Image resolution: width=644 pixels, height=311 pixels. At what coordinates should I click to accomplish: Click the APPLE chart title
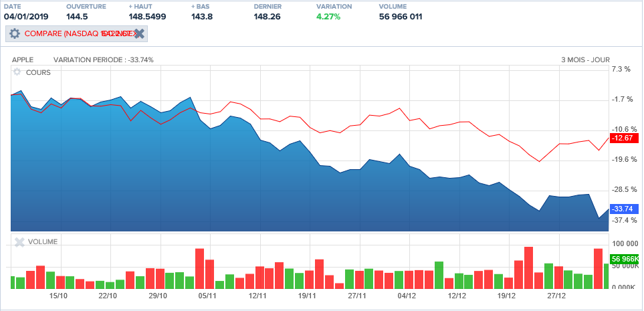pos(23,60)
